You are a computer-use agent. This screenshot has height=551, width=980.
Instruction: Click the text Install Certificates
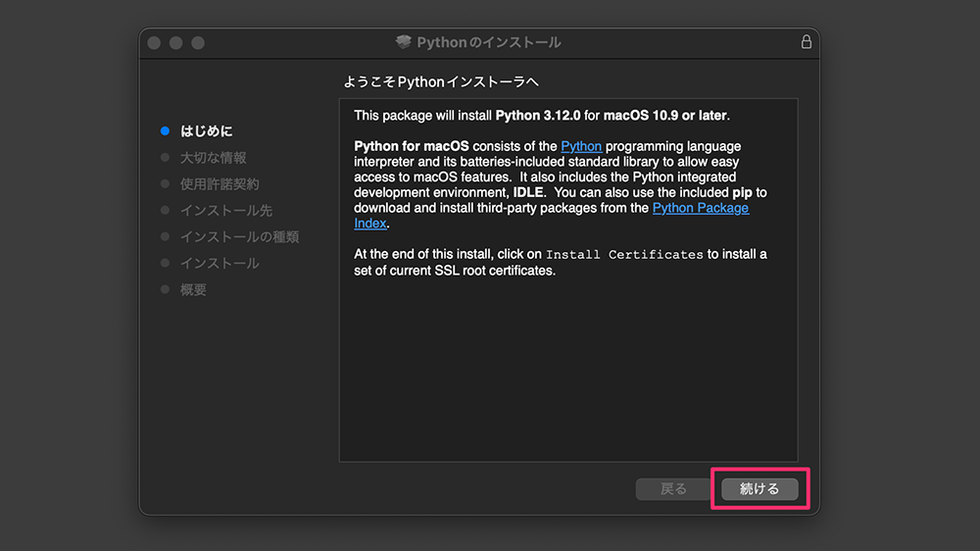pos(624,255)
